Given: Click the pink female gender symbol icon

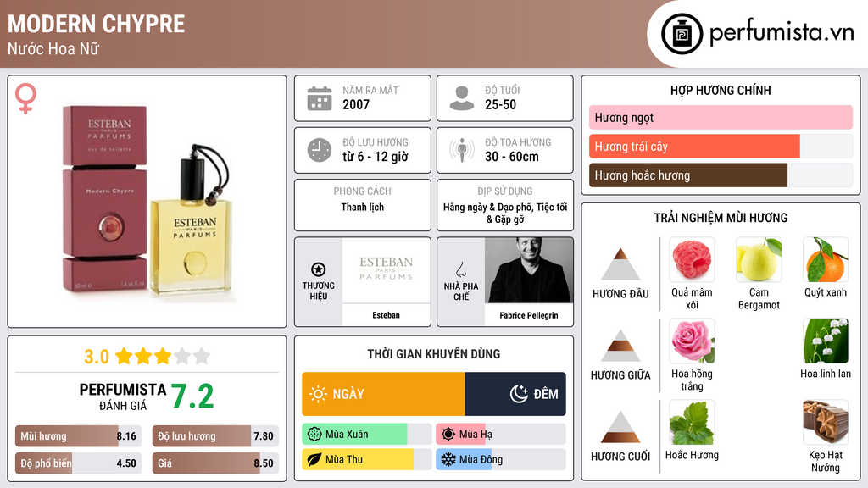Looking at the screenshot, I should pos(25,98).
